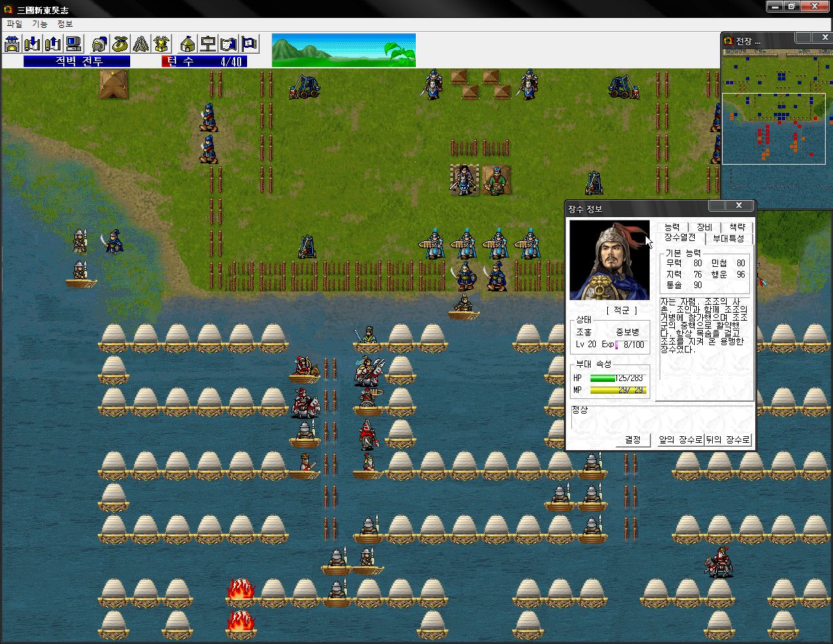Click the battlefield minimap in 전장 panel
The width and height of the screenshot is (833, 644).
tap(773, 126)
